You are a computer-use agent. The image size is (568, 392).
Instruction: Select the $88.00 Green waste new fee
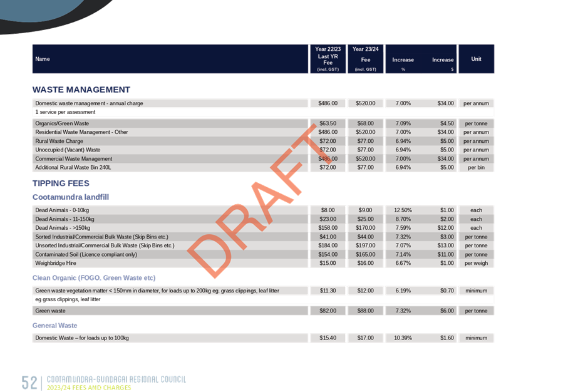(366, 311)
